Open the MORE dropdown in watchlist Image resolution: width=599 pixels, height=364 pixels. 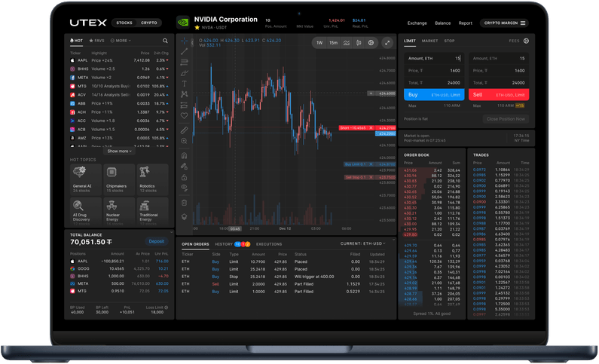[121, 41]
